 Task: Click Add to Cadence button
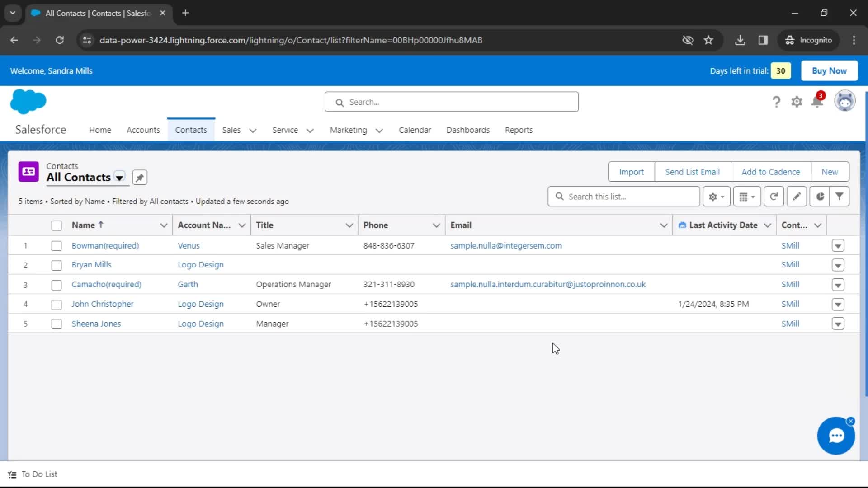tap(770, 172)
